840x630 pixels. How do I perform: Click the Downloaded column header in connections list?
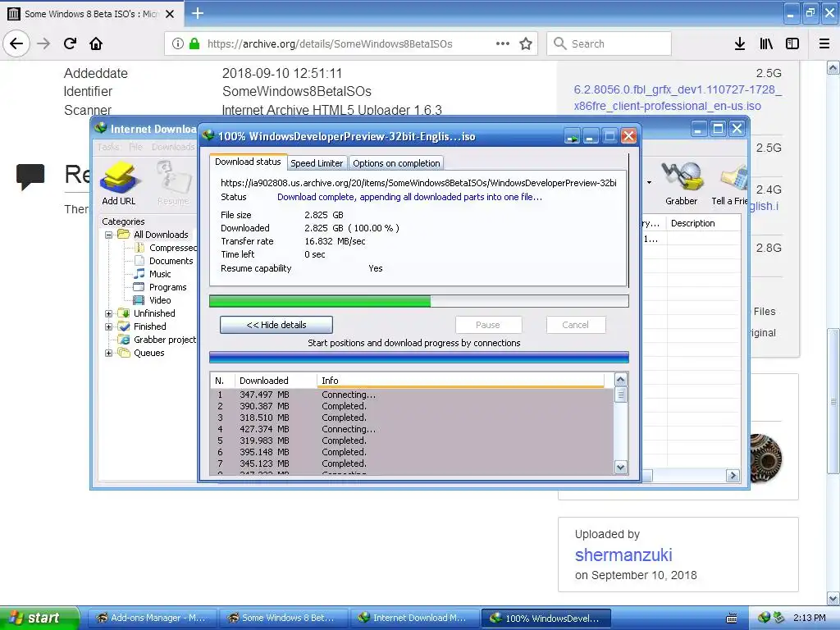tap(276, 381)
